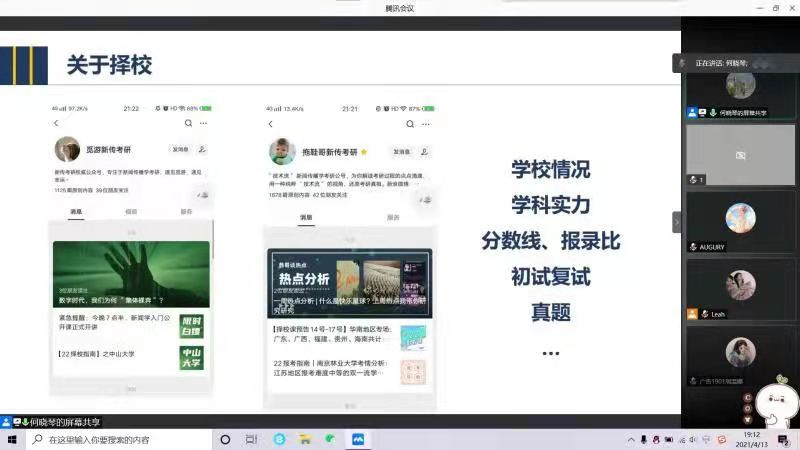Click the green Edge browser taskbar icon
The height and width of the screenshot is (450, 800).
point(330,439)
